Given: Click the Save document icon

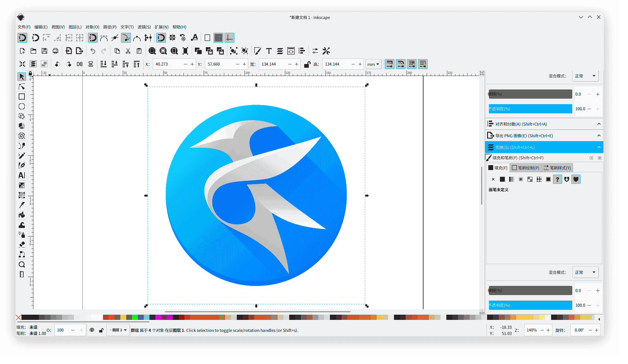Looking at the screenshot, I should pyautogui.click(x=44, y=51).
